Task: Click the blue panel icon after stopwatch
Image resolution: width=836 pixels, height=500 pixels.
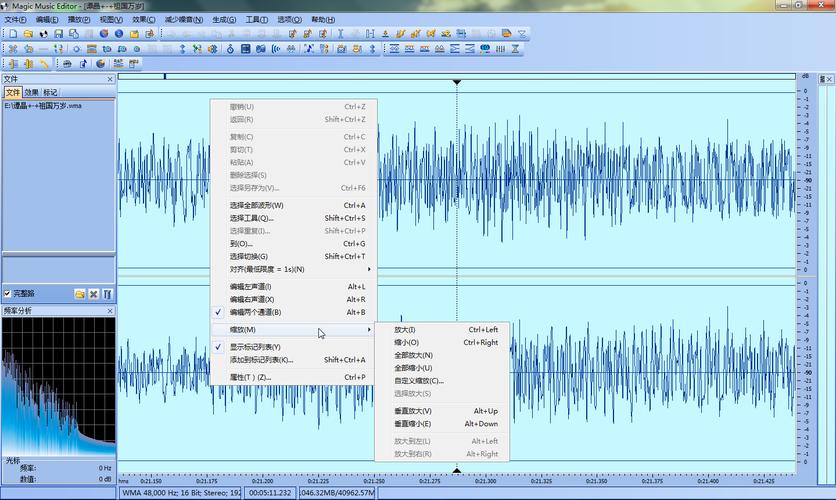Action: pyautogui.click(x=245, y=49)
